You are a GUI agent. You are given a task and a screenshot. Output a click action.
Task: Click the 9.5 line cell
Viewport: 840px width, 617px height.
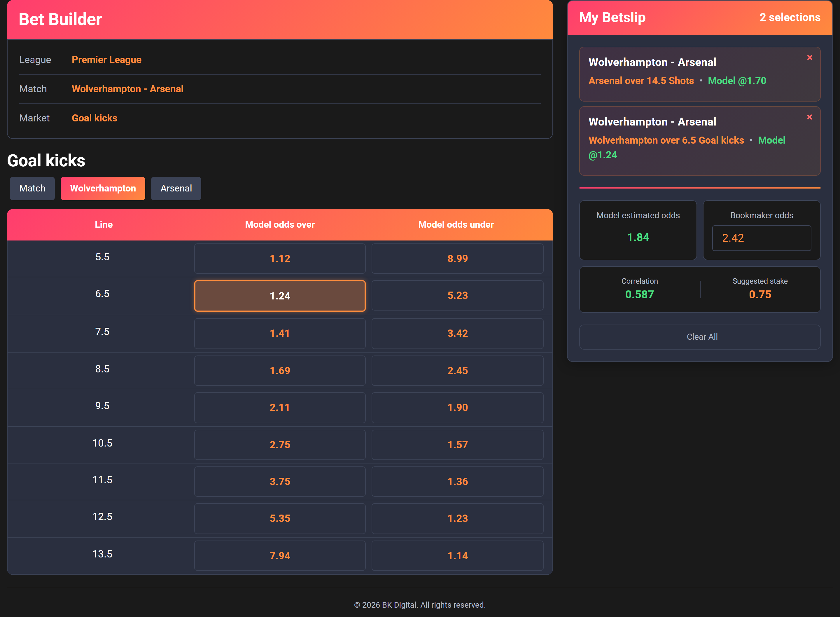[102, 406]
